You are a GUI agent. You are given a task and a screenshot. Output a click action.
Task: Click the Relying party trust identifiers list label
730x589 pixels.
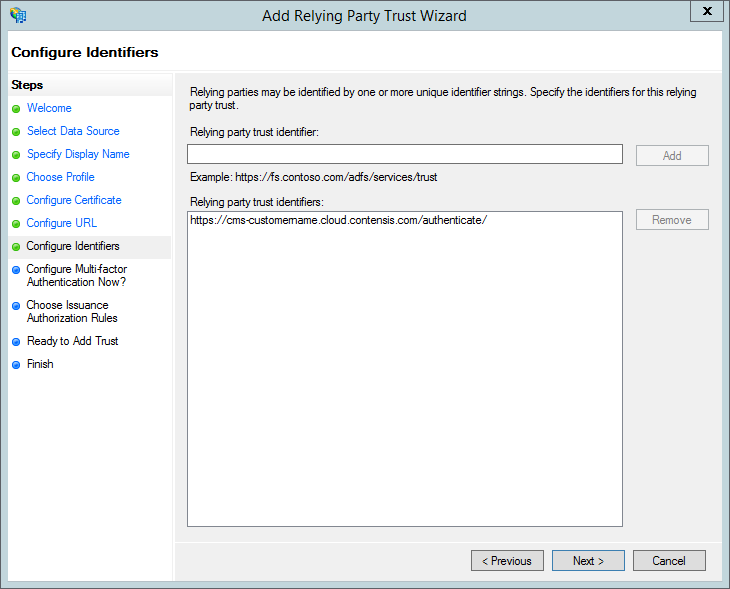[257, 202]
